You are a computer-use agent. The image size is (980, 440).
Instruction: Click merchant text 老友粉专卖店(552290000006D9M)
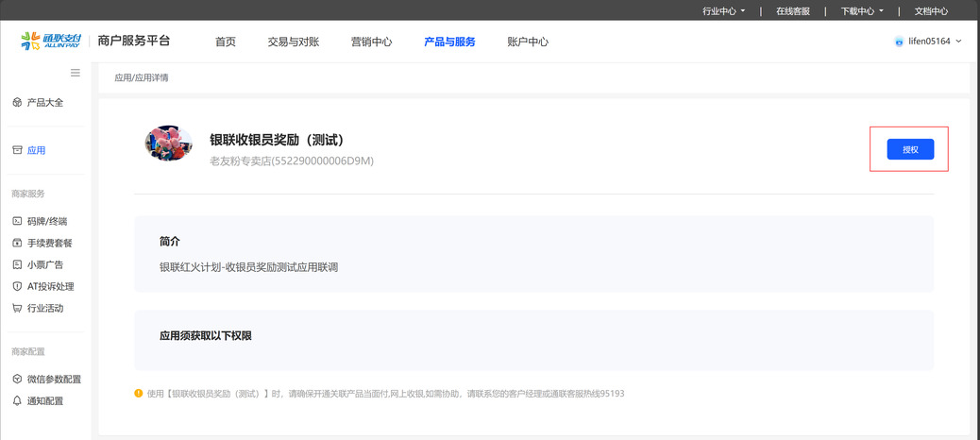291,161
